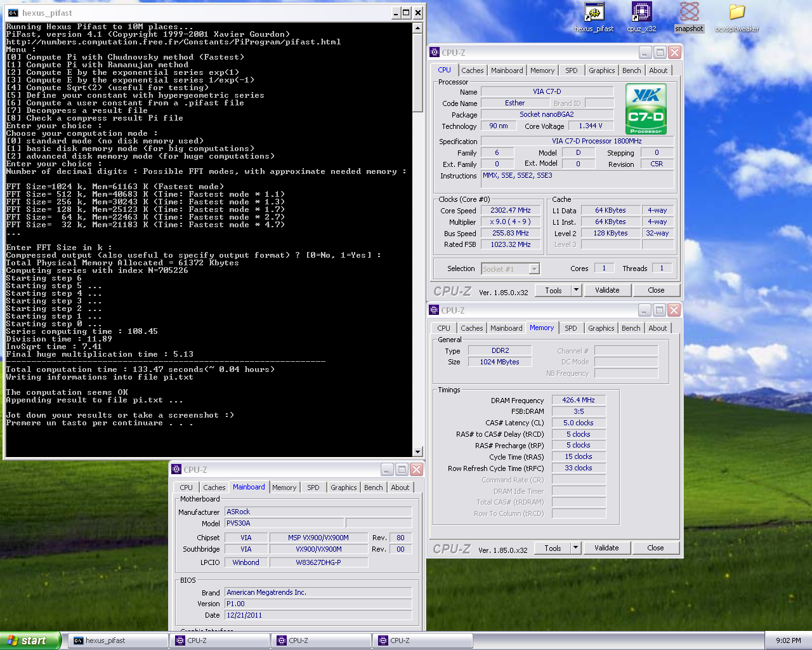The height and width of the screenshot is (650, 812).
Task: Activate the first CPU-Z taskbar button
Action: click(x=219, y=640)
